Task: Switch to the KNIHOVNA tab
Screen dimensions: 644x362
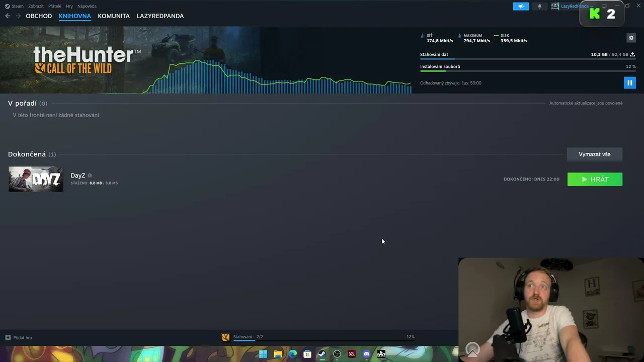Action: (75, 16)
